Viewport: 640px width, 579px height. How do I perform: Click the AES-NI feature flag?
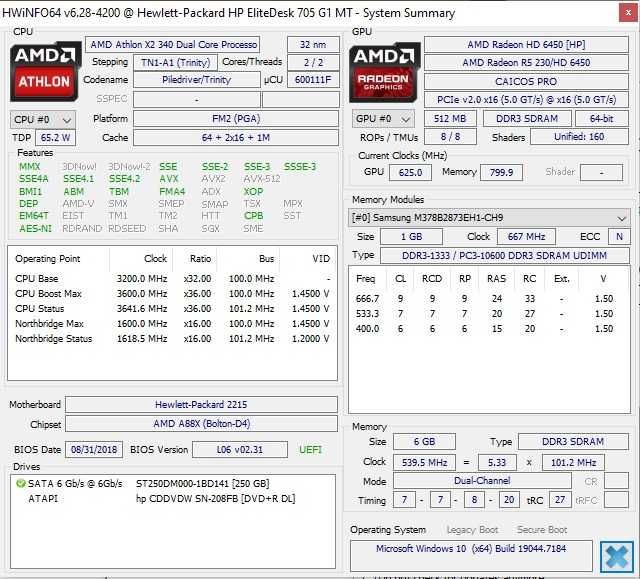(36, 228)
